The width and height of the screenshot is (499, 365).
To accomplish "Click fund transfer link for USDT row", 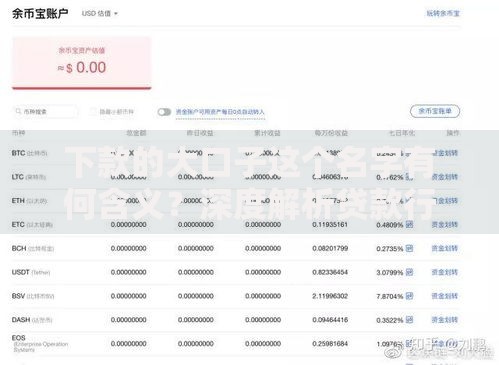I will pyautogui.click(x=445, y=272).
